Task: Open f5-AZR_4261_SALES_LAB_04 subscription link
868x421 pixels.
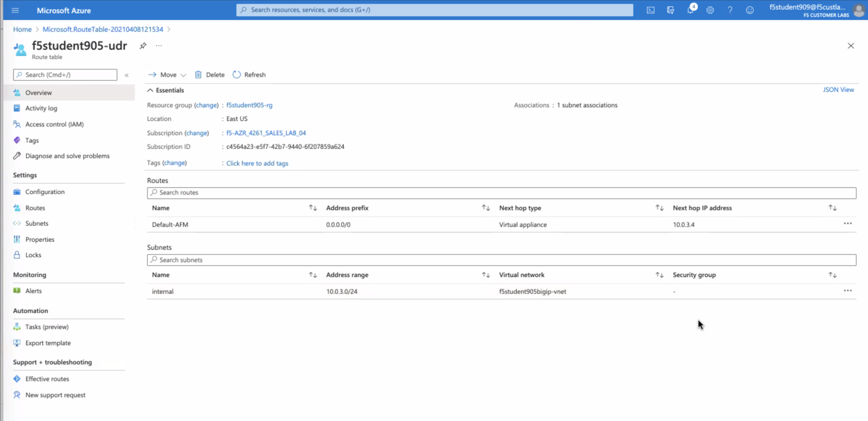Action: [x=266, y=133]
